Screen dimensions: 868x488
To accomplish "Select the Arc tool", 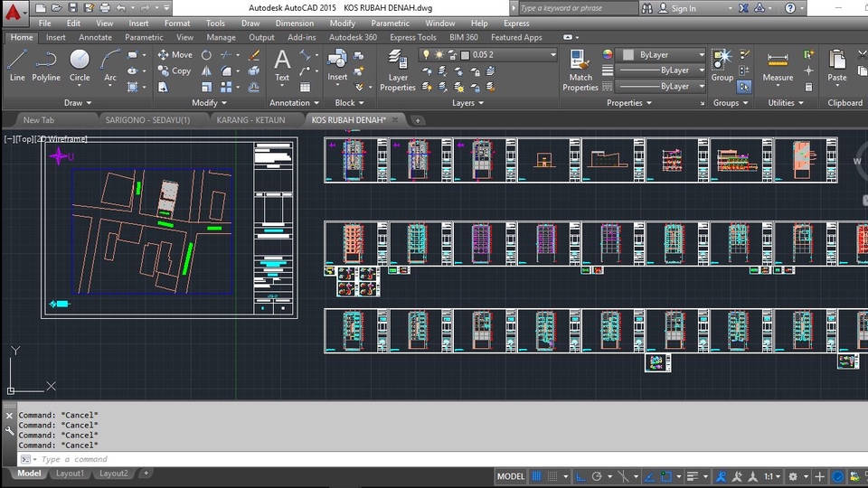I will coord(110,65).
